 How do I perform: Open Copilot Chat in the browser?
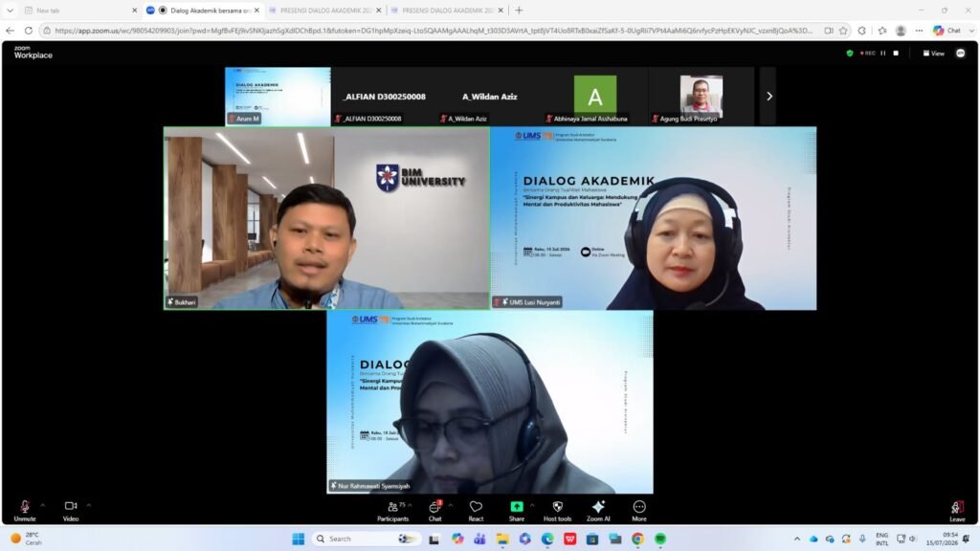pyautogui.click(x=947, y=30)
